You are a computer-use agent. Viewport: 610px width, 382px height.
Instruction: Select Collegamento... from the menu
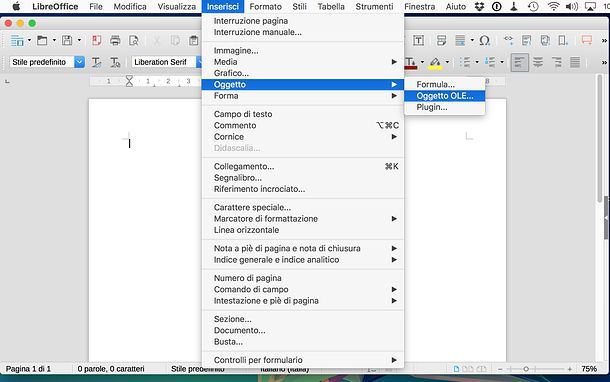click(x=303, y=166)
